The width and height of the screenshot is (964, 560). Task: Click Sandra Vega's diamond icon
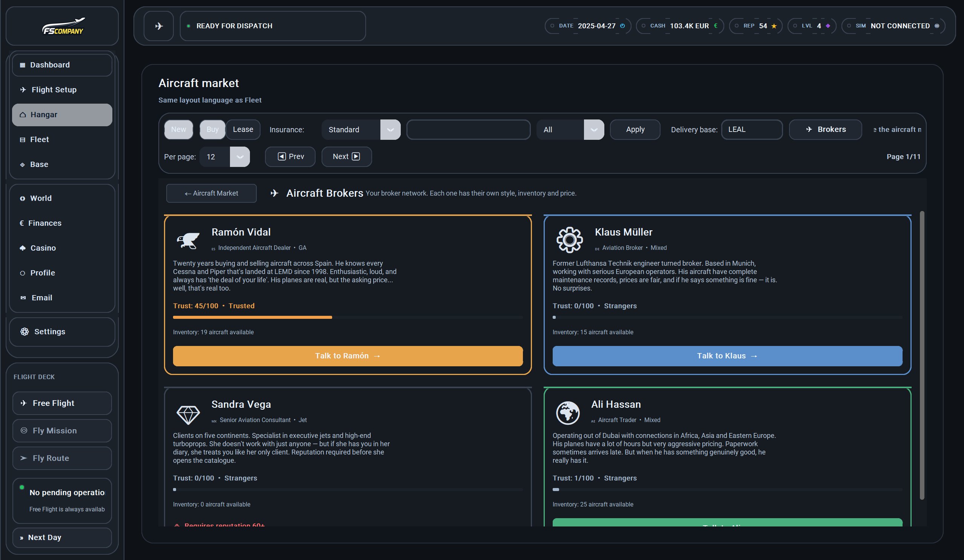pyautogui.click(x=188, y=415)
